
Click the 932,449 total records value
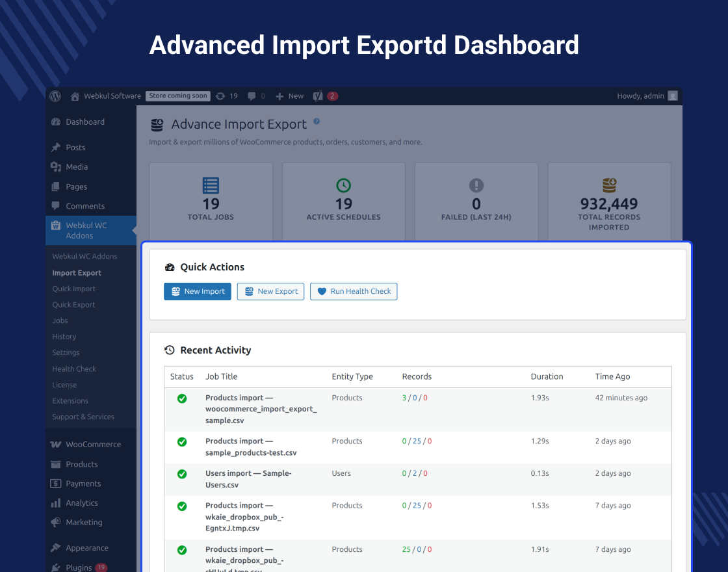click(608, 204)
